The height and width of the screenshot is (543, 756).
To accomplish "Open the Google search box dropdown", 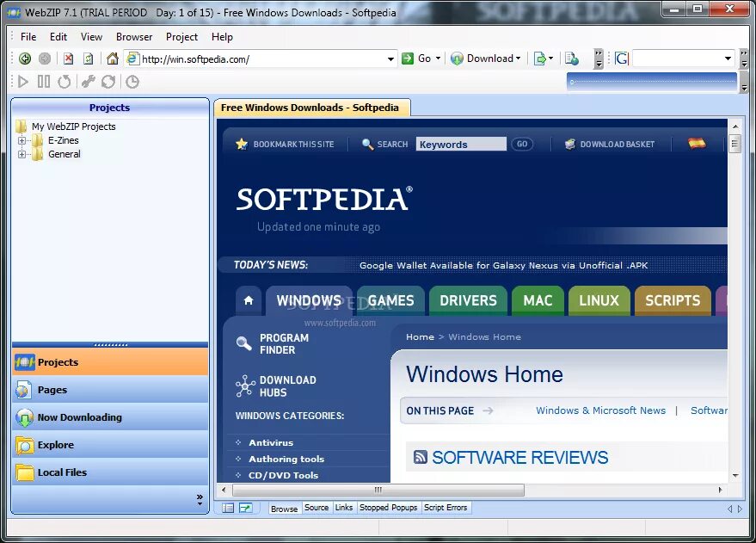I will pos(728,59).
